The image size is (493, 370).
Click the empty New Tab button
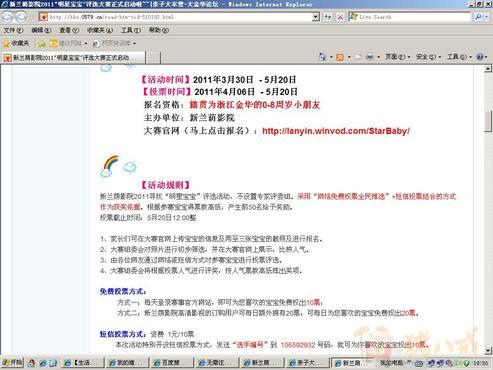pos(153,57)
